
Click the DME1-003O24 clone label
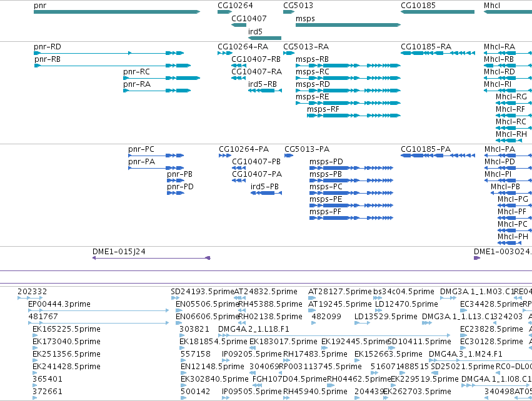(x=503, y=252)
